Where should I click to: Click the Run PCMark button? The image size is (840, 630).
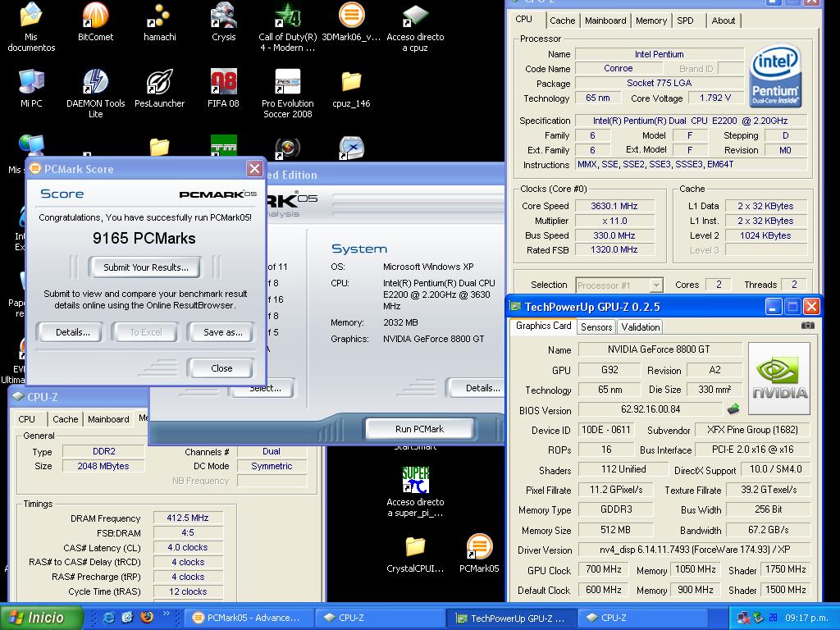coord(419,428)
